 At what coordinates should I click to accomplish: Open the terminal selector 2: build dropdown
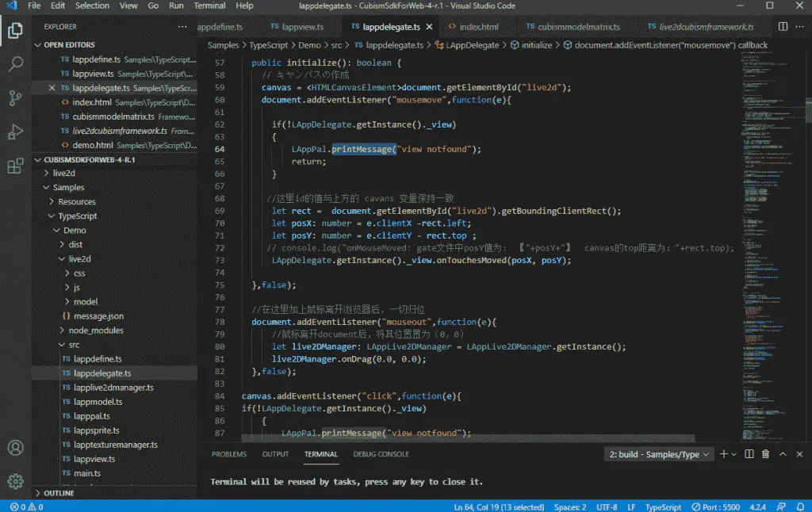click(659, 454)
